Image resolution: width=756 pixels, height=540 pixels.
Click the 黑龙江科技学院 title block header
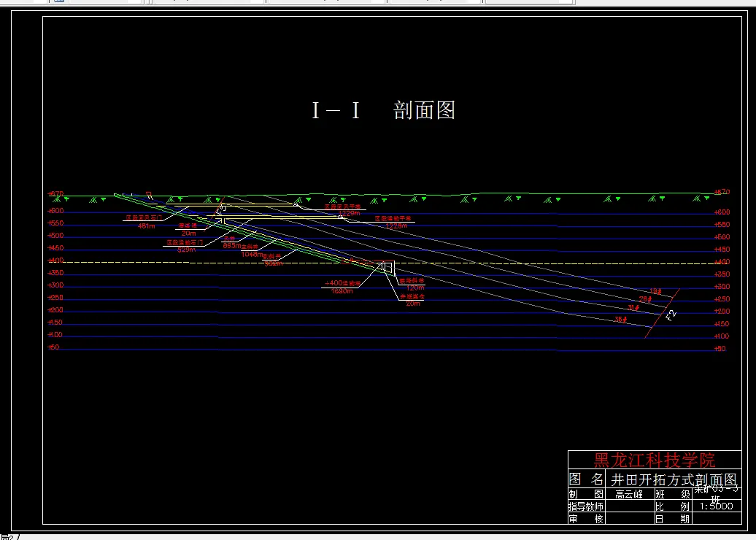coord(655,460)
